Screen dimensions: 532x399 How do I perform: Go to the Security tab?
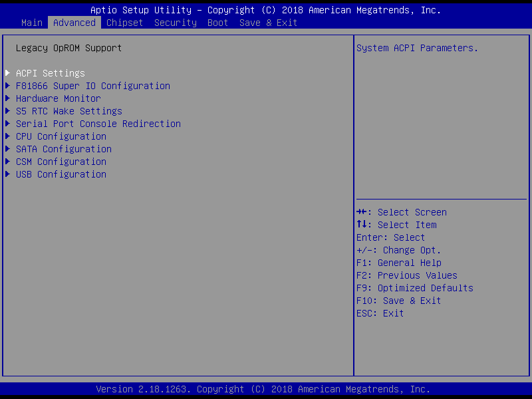[176, 23]
